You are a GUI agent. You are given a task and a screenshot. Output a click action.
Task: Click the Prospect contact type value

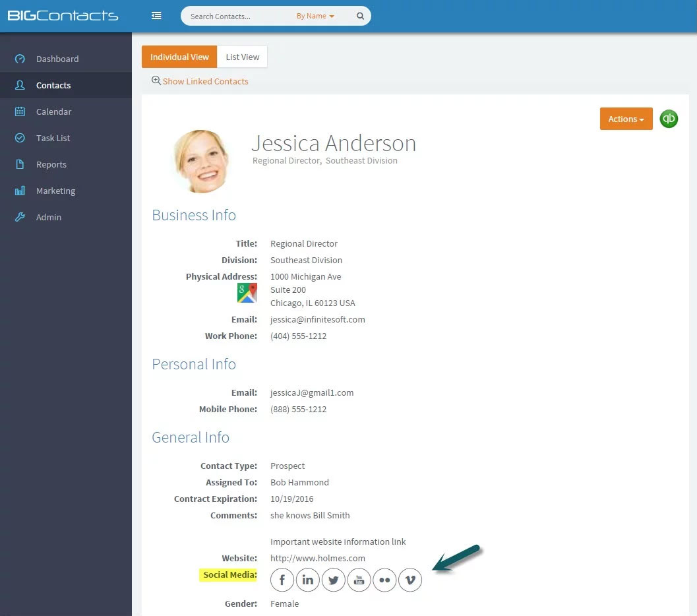[x=287, y=466]
